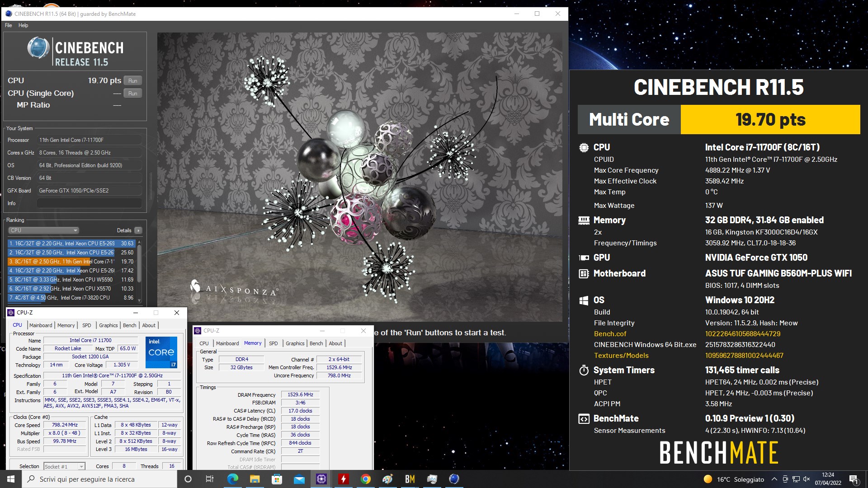Click the BenchMate 19.70 pts score banner
This screenshot has height=488, width=868.
(770, 120)
